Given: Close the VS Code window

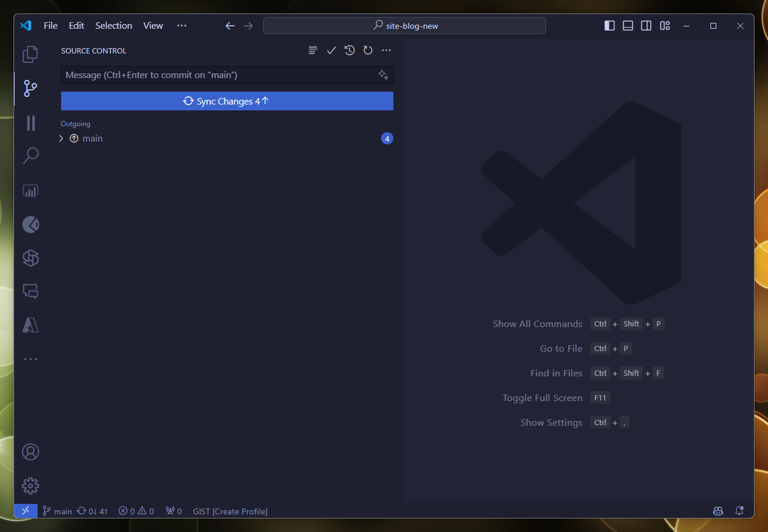Looking at the screenshot, I should coord(740,26).
